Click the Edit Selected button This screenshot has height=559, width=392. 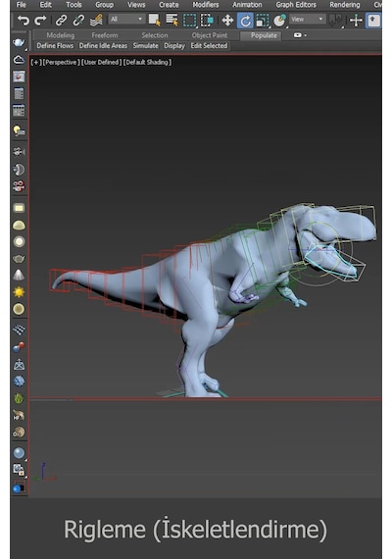coord(209,46)
